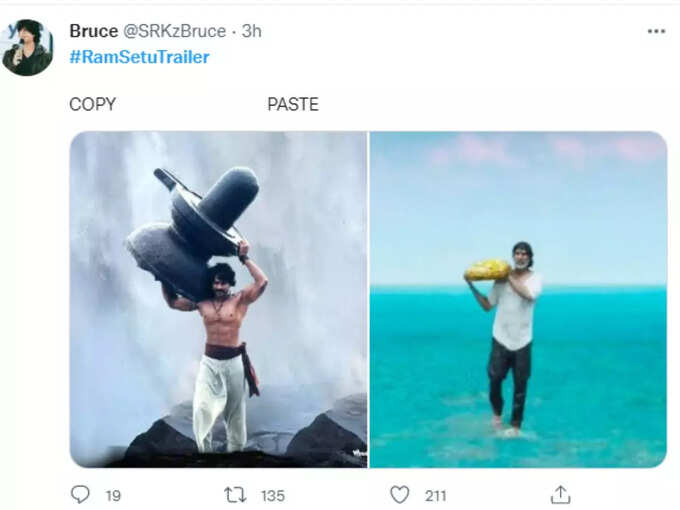The width and height of the screenshot is (680, 510).
Task: Open the share upload icon
Action: click(x=560, y=495)
